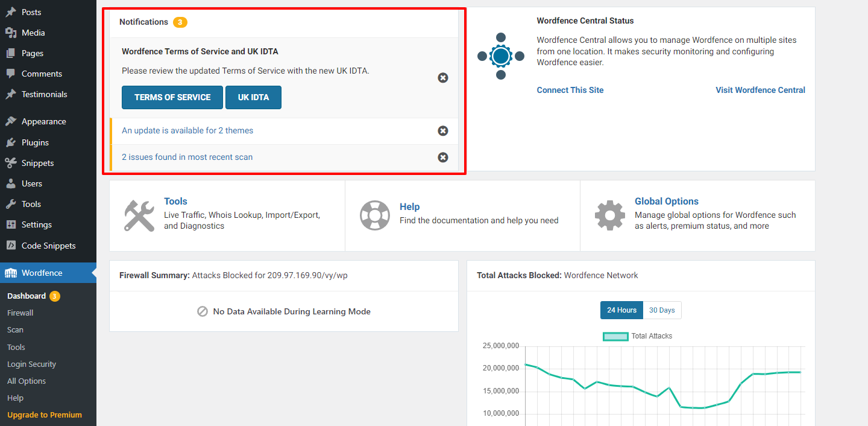Click the Posts pushpin icon
The height and width of the screenshot is (426, 868).
pyautogui.click(x=11, y=12)
